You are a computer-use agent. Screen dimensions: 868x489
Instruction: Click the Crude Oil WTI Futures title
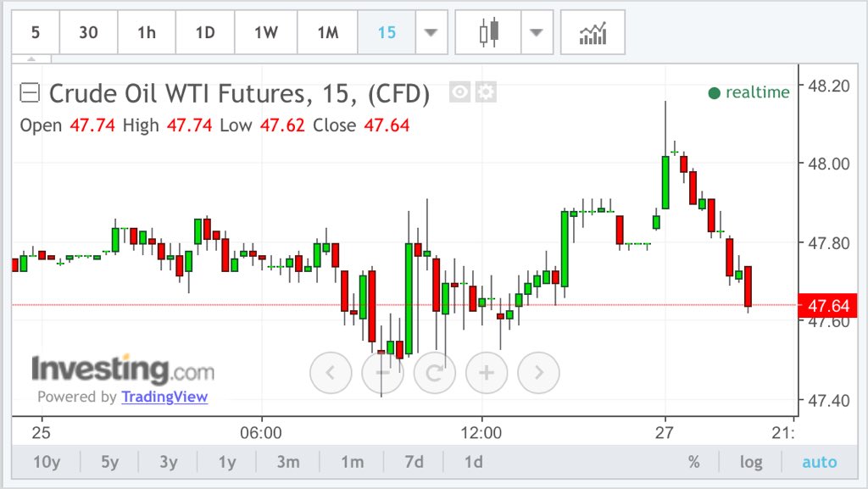pos(239,93)
